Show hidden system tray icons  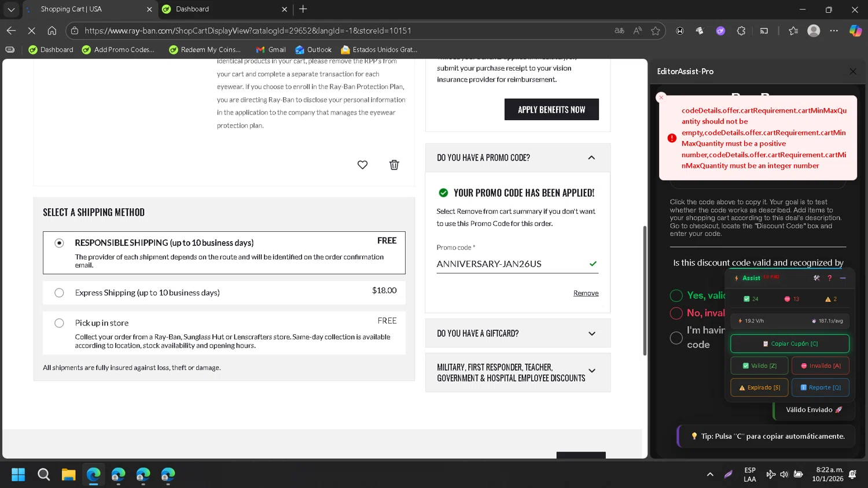[710, 475]
